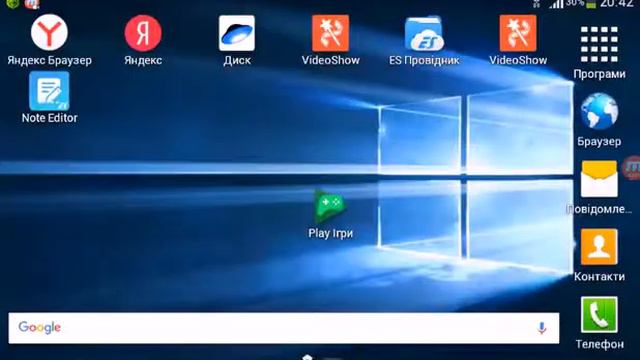Tap the 20:42 clock in the status bar
The width and height of the screenshot is (640, 360).
[617, 4]
